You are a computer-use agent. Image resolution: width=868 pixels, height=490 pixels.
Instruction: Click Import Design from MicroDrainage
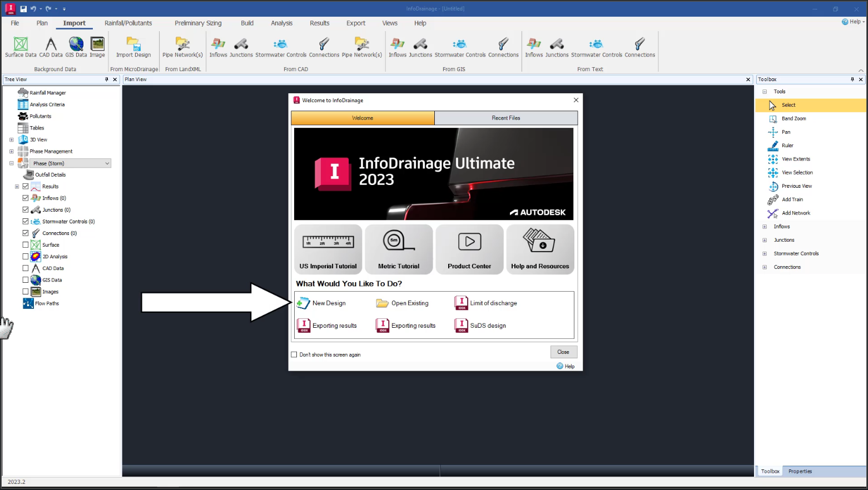133,47
